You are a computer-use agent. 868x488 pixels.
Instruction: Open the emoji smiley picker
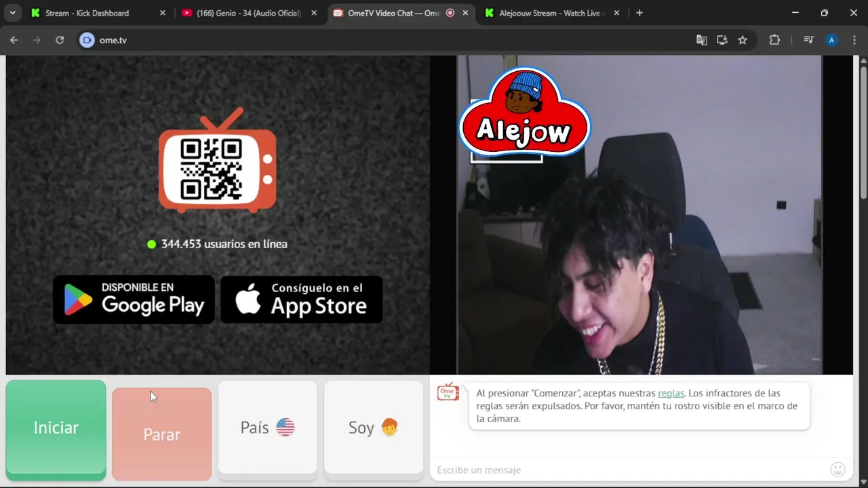coord(838,470)
